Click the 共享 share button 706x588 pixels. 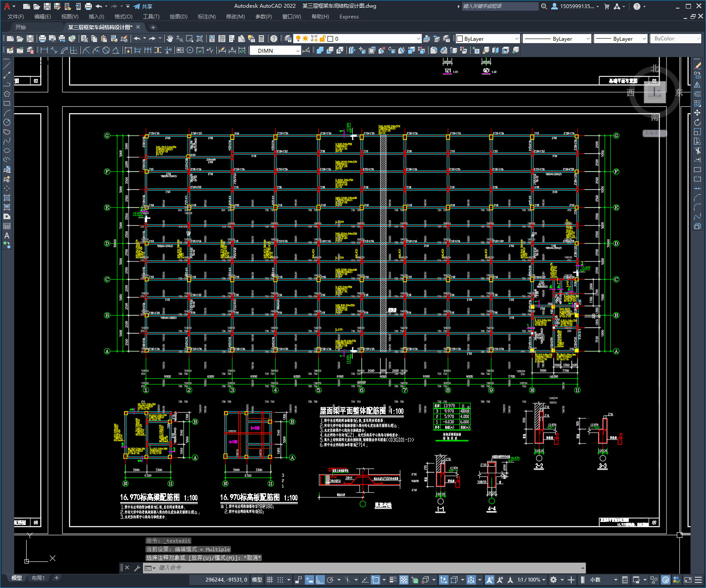pos(143,6)
